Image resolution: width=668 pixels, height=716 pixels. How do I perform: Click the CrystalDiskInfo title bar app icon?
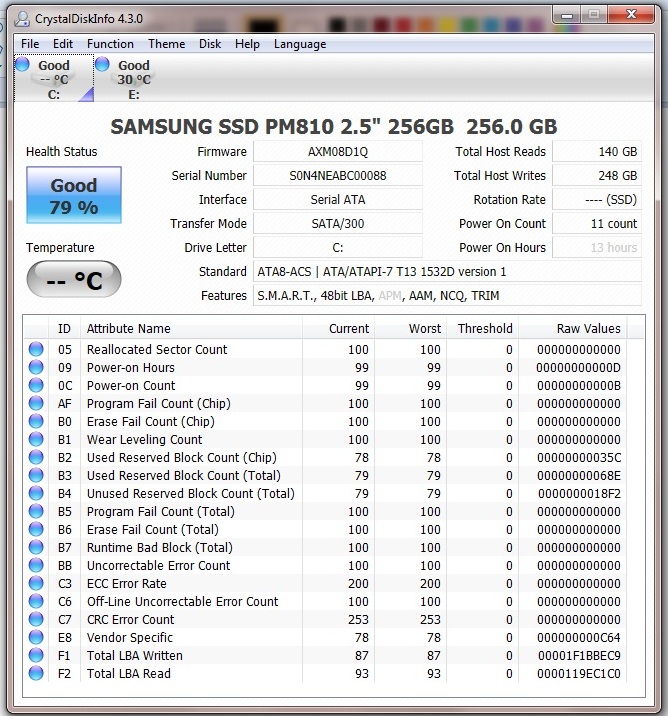[x=21, y=19]
